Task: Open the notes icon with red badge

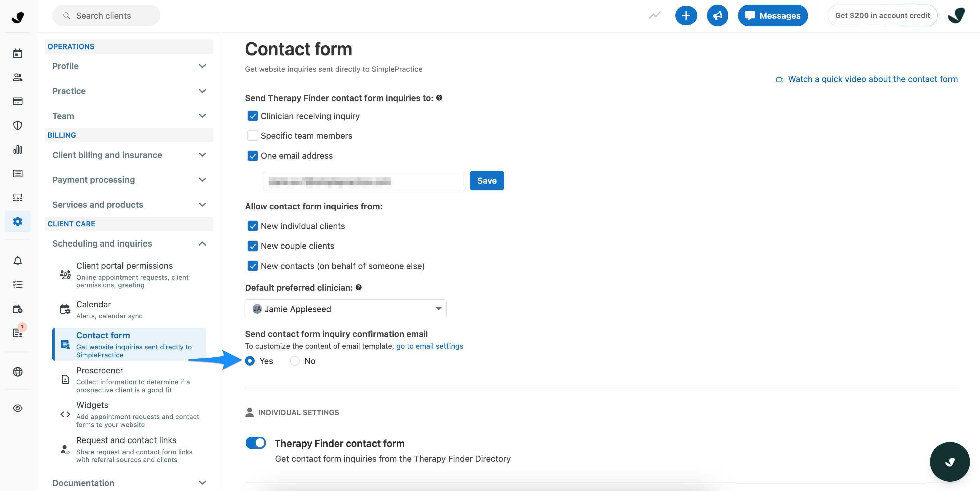Action: pos(17,333)
